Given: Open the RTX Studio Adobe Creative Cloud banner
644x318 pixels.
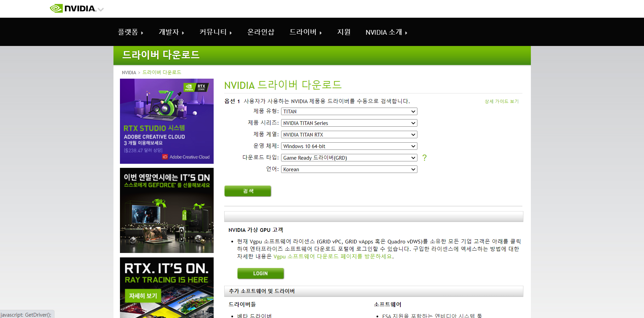Looking at the screenshot, I should (167, 121).
